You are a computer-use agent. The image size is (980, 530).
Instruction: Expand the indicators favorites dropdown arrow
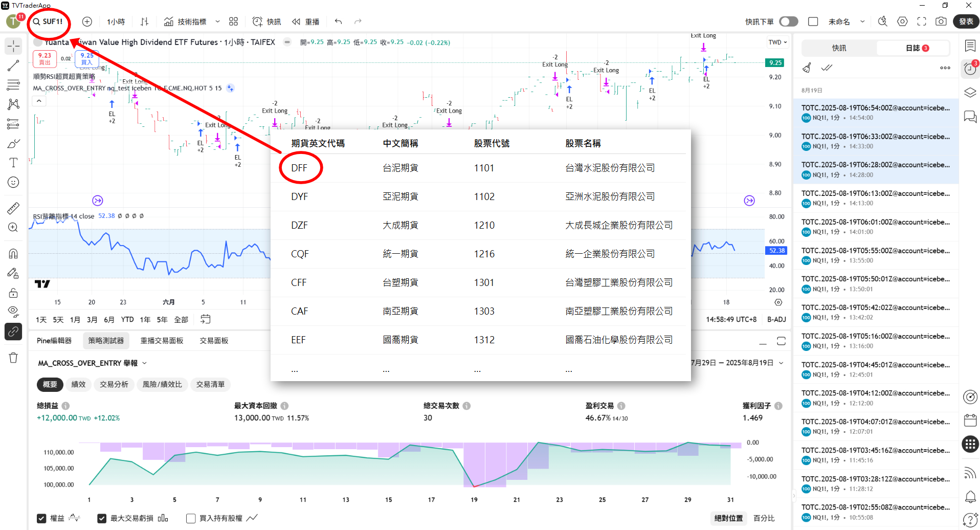pos(217,21)
